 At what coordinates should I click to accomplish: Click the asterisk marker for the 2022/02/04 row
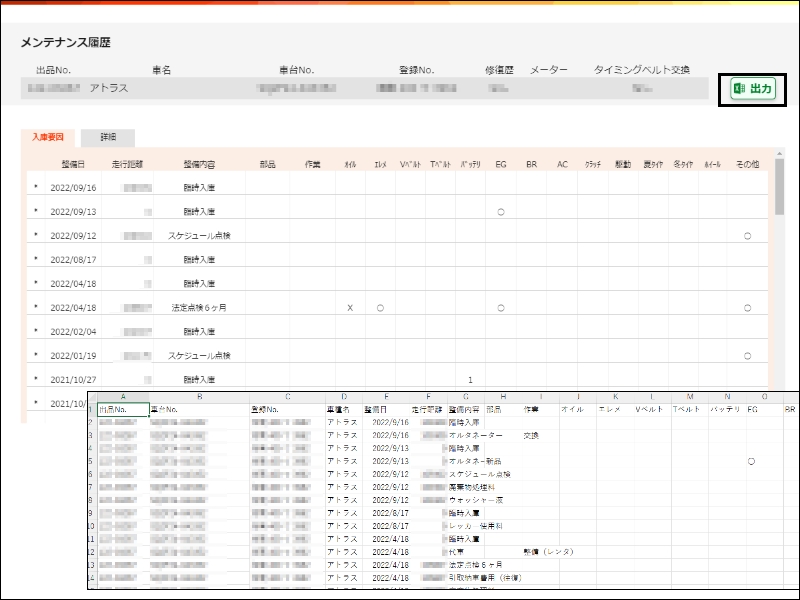36,331
